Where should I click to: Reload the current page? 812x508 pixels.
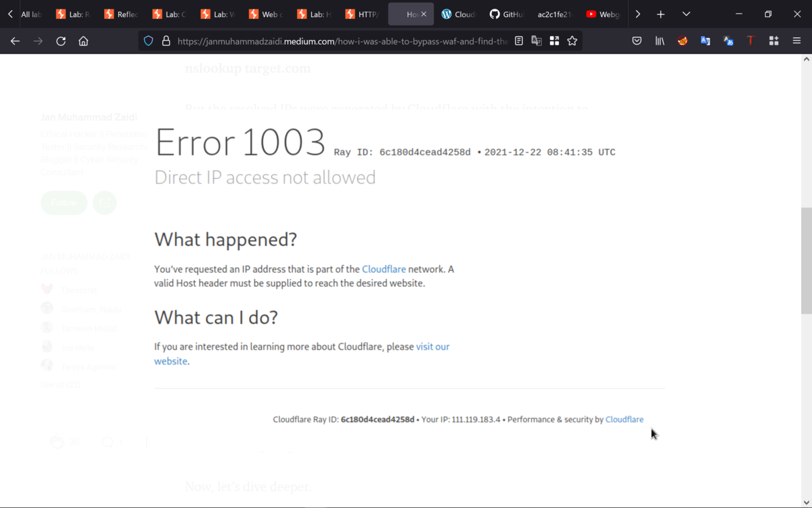coord(61,41)
